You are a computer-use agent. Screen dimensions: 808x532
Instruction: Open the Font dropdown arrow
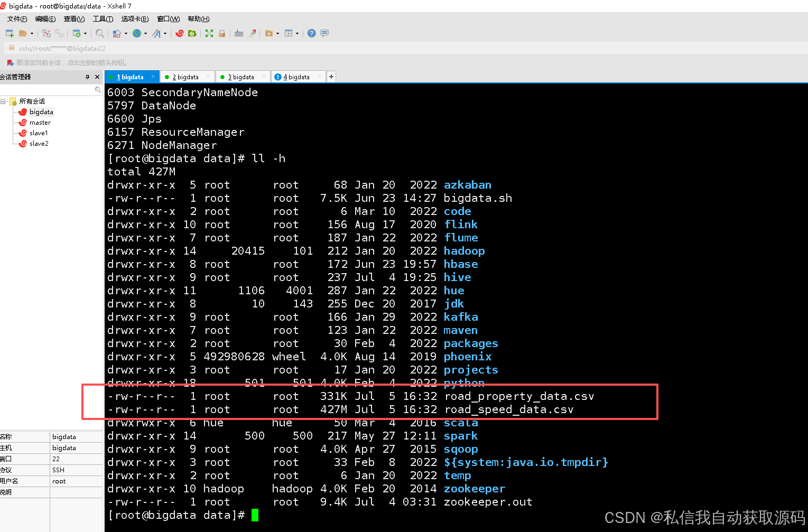click(165, 33)
